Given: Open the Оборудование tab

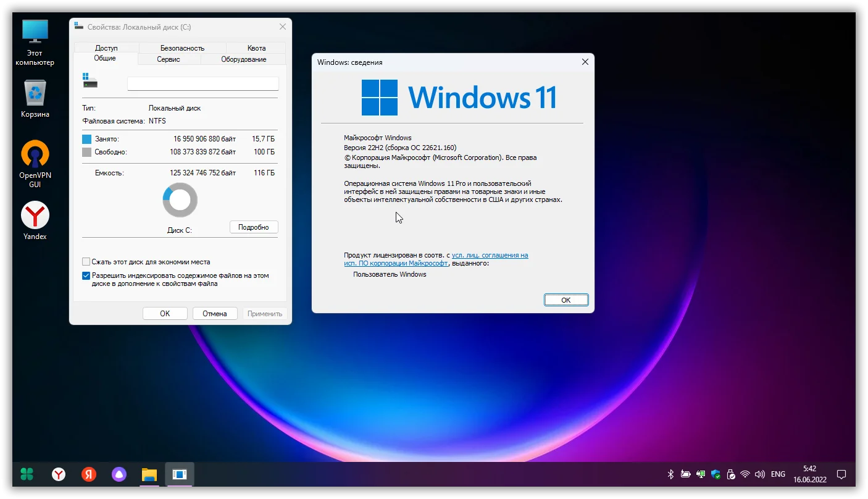Looking at the screenshot, I should [243, 59].
